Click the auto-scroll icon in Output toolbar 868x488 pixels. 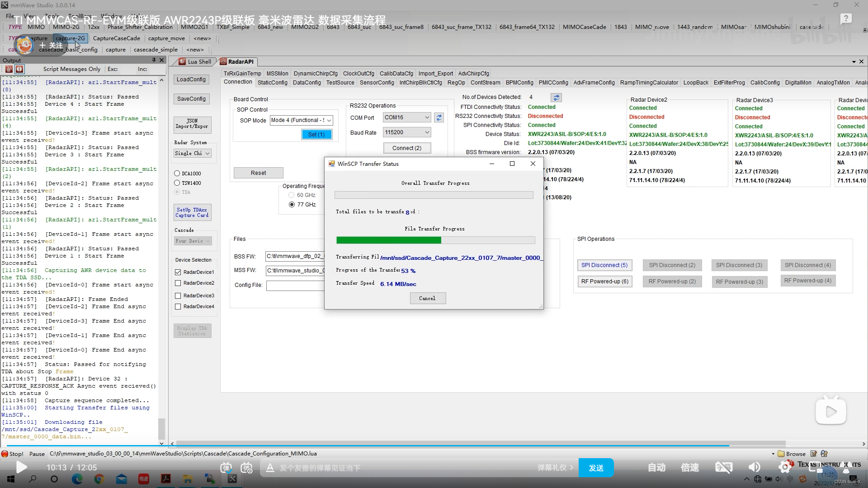pyautogui.click(x=19, y=69)
